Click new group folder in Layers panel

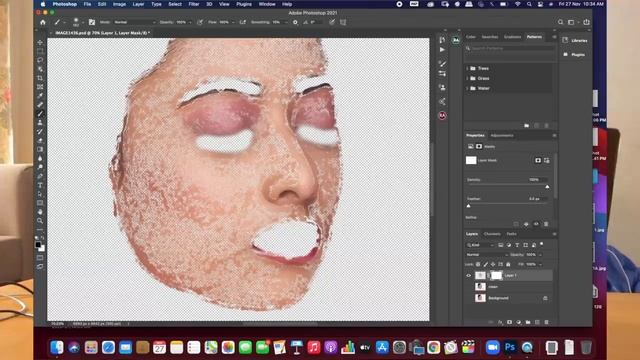528,322
